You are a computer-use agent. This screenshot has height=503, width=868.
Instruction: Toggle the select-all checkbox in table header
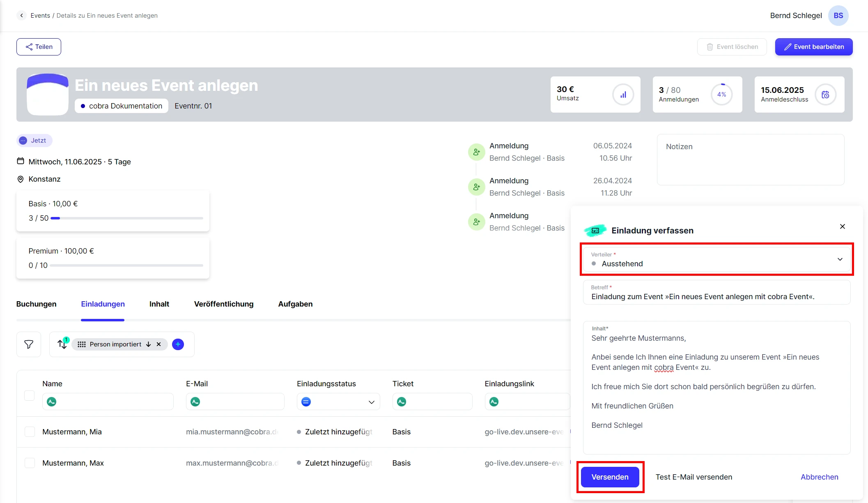click(x=30, y=395)
